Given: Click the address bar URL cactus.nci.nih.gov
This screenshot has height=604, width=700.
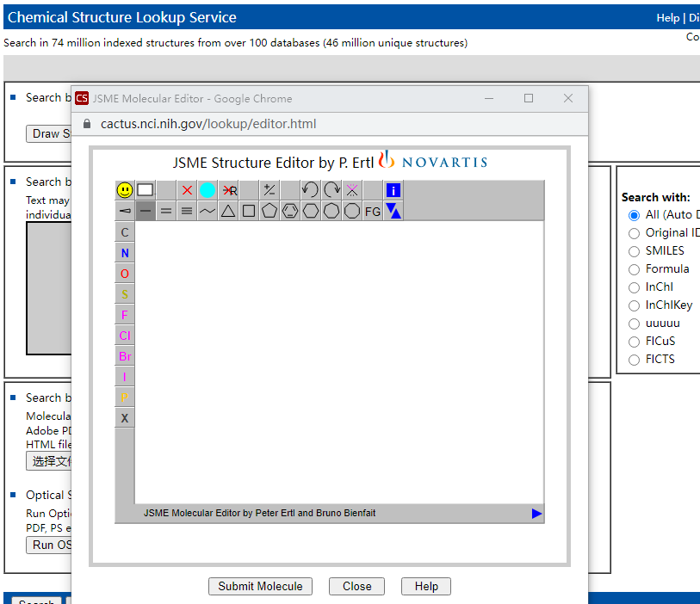Looking at the screenshot, I should [x=208, y=124].
